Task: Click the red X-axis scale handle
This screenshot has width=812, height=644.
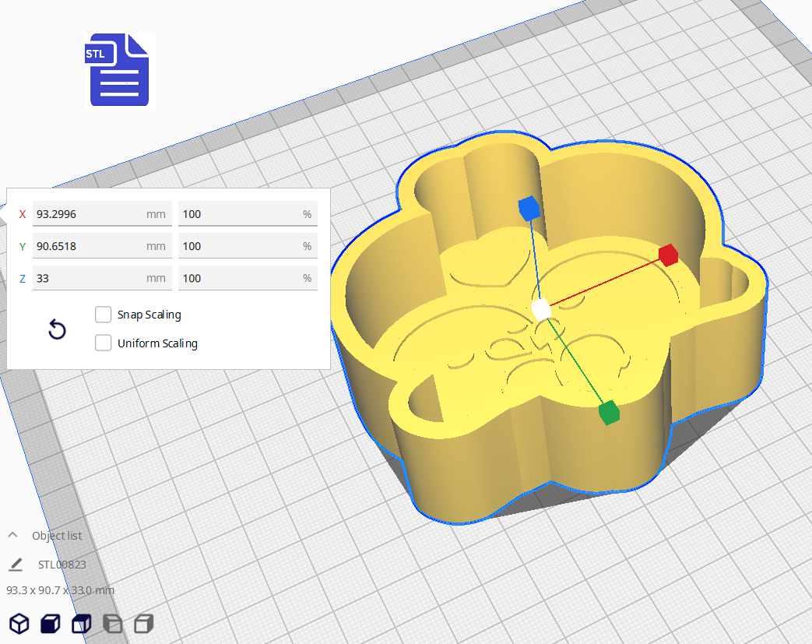Action: coord(668,255)
